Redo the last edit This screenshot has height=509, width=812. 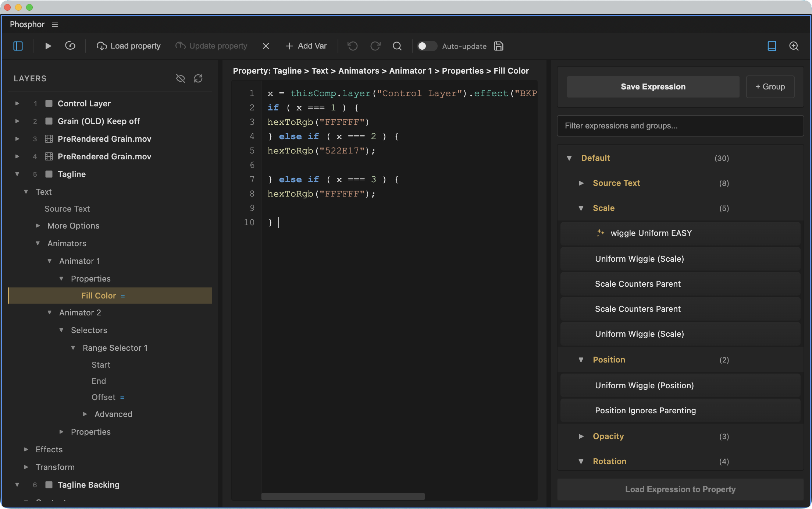[375, 46]
